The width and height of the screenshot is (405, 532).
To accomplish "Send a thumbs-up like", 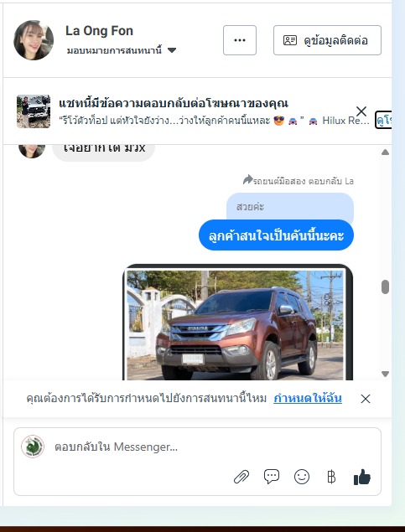I will tap(362, 477).
